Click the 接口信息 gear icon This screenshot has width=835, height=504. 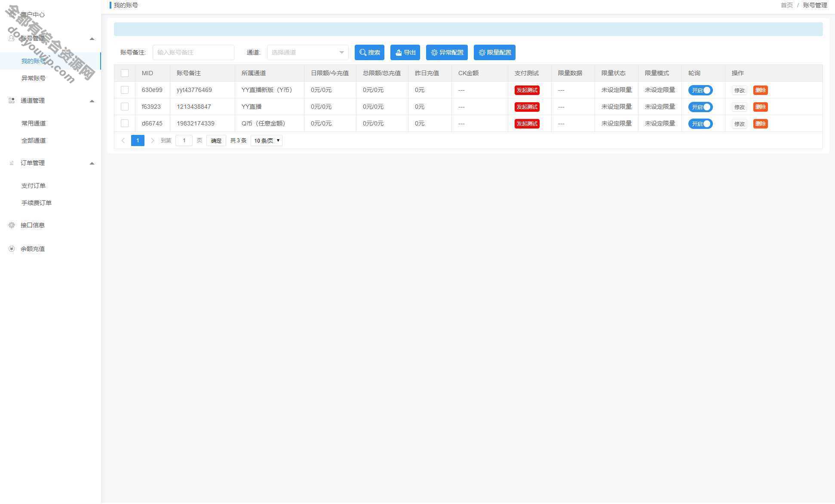click(12, 225)
